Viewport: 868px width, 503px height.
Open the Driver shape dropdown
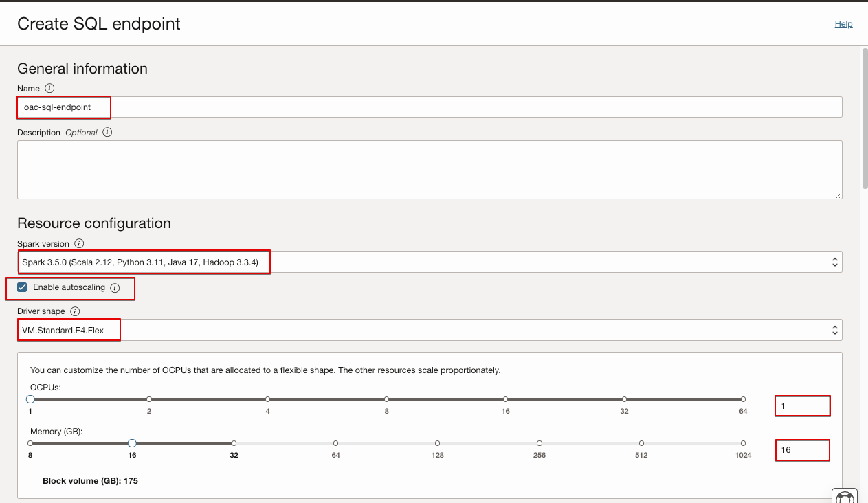click(430, 330)
